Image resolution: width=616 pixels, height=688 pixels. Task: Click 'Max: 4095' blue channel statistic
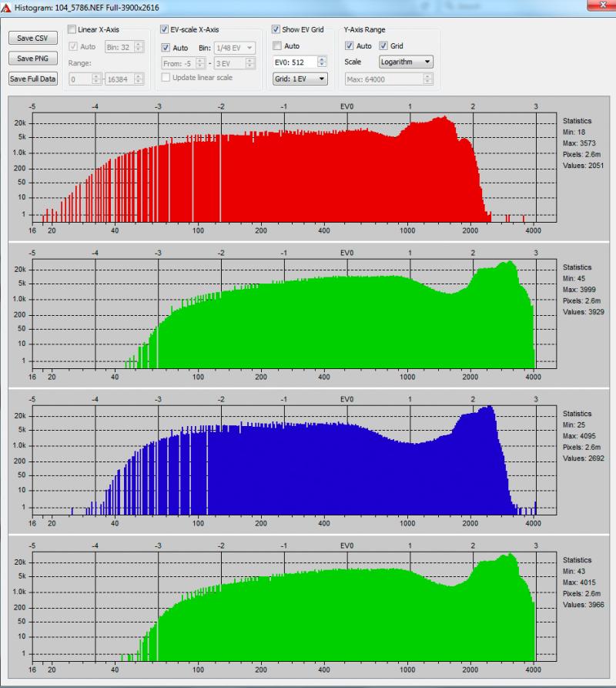pos(579,436)
